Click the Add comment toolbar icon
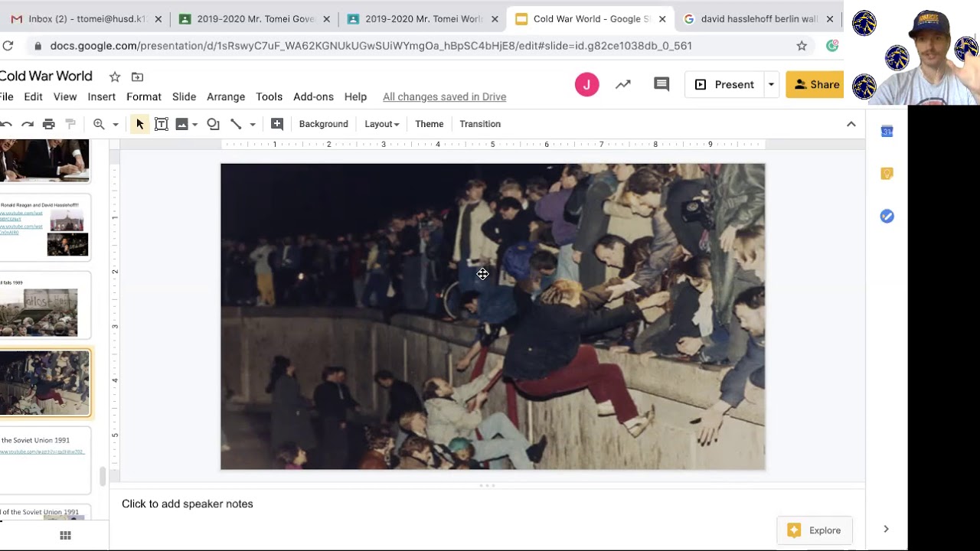 tap(277, 124)
